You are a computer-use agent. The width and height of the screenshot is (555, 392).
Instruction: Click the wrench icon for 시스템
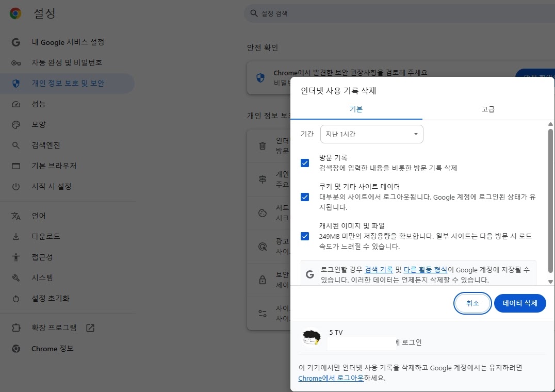coord(16,277)
